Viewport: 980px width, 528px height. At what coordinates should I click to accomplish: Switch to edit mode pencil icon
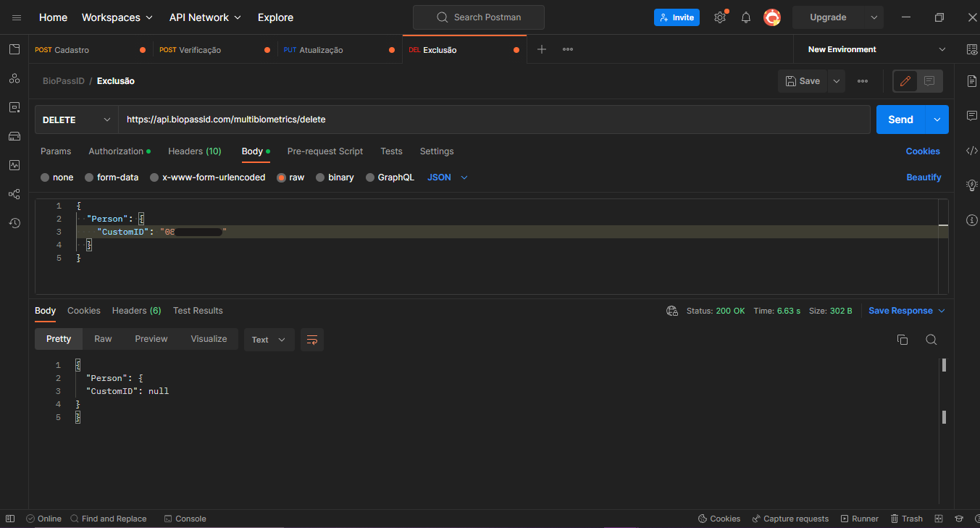click(905, 81)
